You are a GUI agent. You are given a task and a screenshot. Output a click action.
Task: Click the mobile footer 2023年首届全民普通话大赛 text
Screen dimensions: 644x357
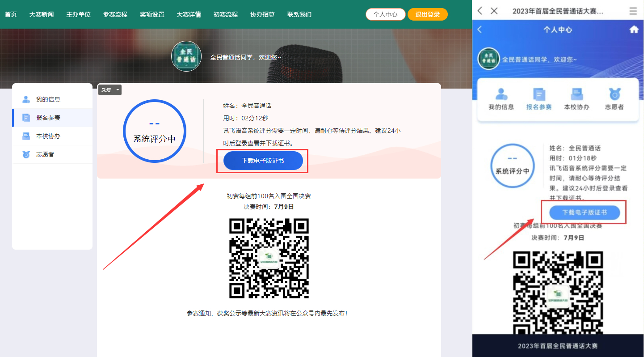click(x=558, y=346)
